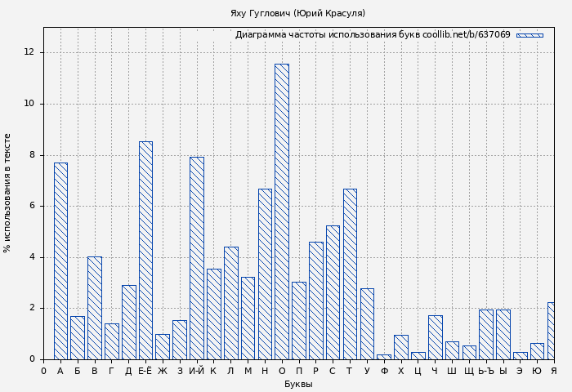This screenshot has height=392, width=572.
Task: Click the x-axis label 'Ж'
Action: tap(163, 372)
